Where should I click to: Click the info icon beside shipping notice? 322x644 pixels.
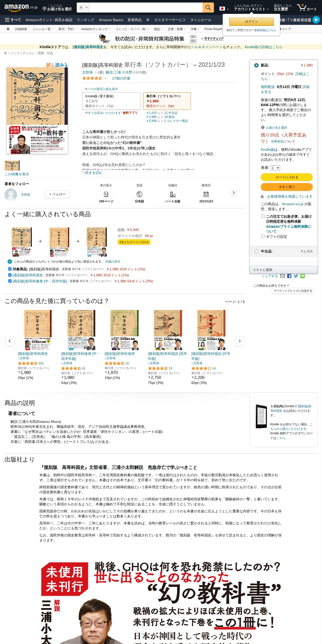coord(10,262)
